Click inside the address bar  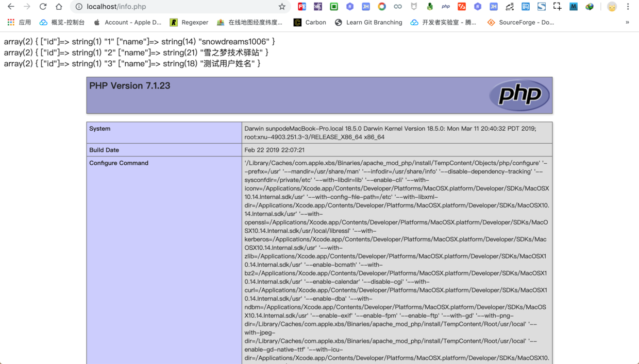tap(155, 7)
